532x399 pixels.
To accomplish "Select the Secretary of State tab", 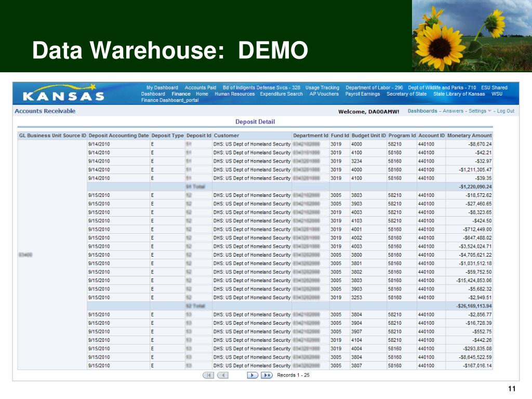I will [406, 94].
